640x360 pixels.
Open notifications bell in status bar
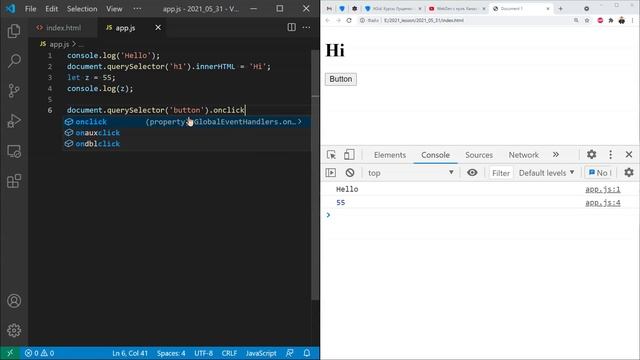pos(307,353)
